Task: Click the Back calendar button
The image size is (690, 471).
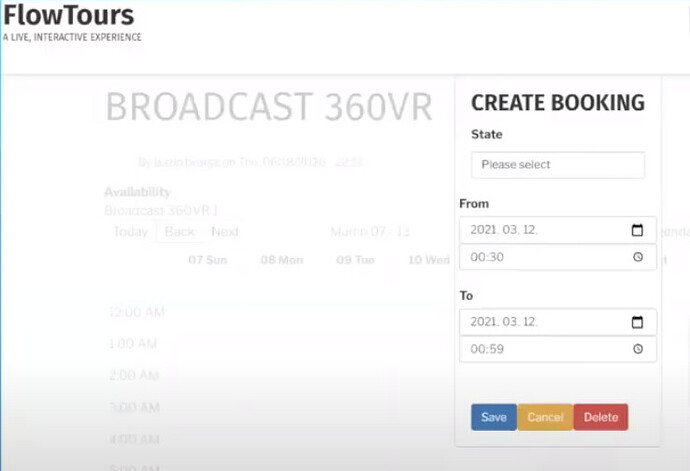Action: click(180, 232)
